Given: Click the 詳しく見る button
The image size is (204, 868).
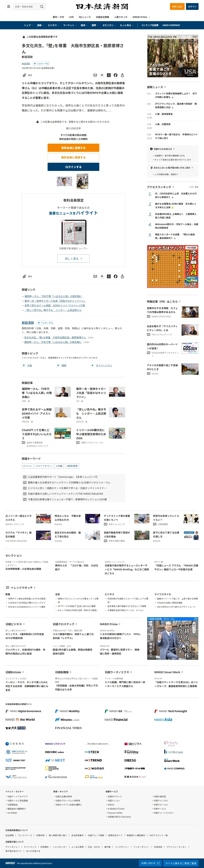Looking at the screenshot, I should (x=73, y=258).
